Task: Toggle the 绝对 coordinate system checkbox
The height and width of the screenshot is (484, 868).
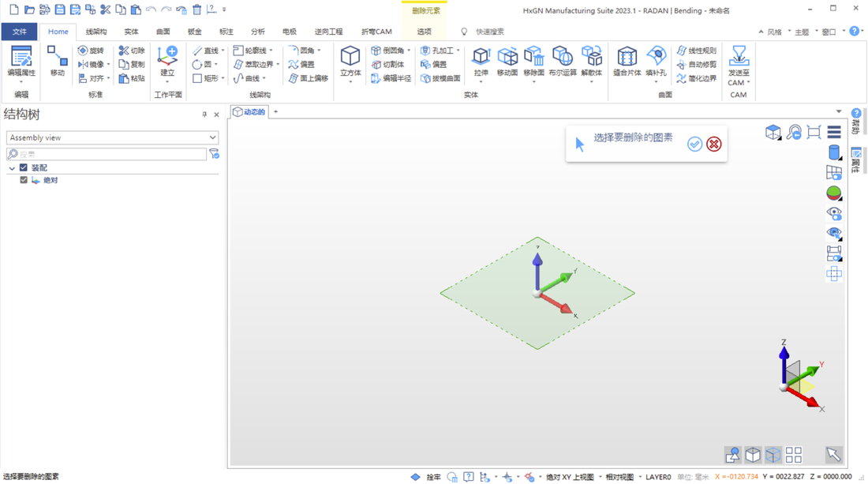Action: (x=23, y=180)
